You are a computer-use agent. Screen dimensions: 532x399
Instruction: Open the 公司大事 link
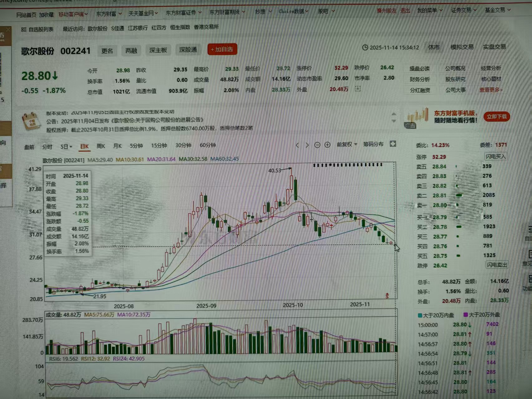[x=456, y=90]
